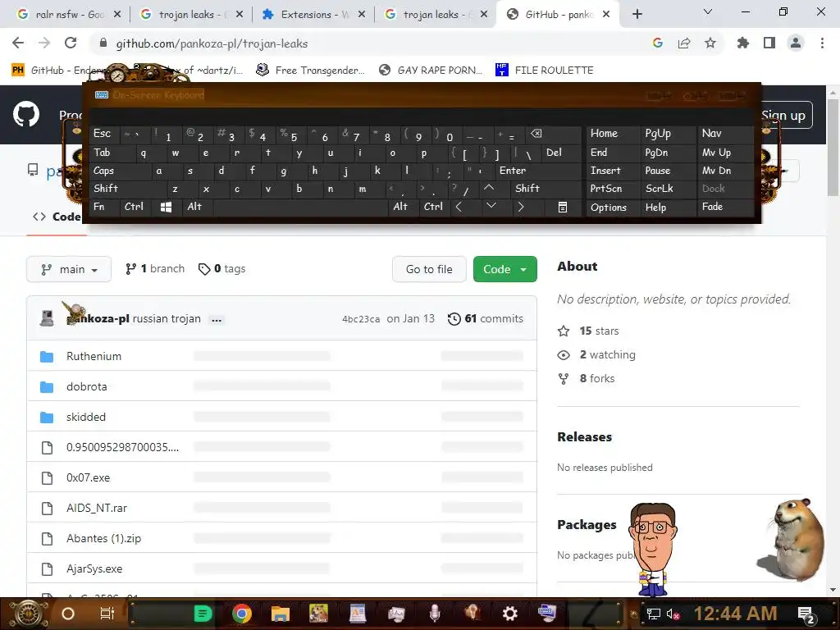Image resolution: width=840 pixels, height=630 pixels.
Task: Click the Go to file button
Action: [429, 269]
